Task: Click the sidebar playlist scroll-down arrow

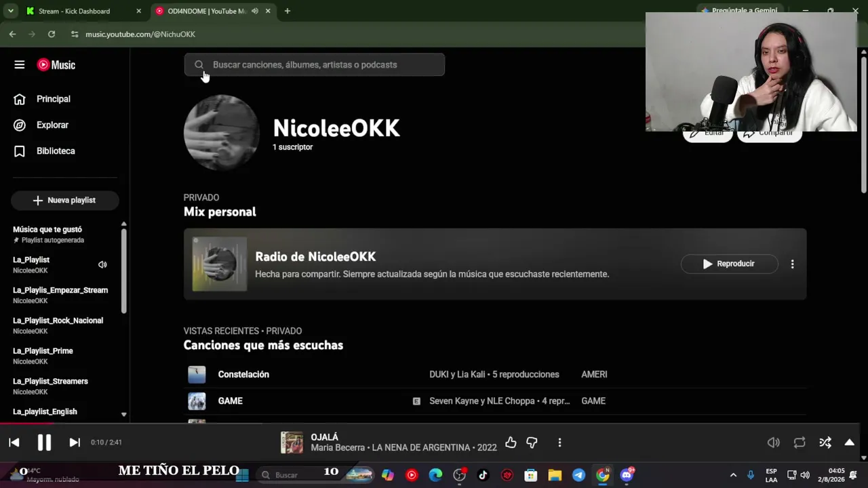Action: [123, 414]
